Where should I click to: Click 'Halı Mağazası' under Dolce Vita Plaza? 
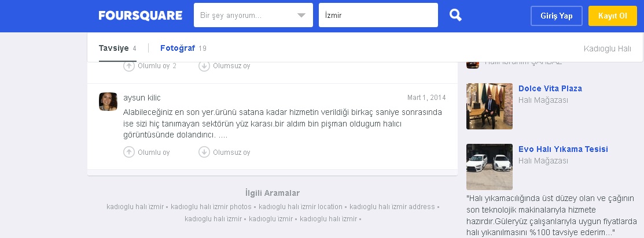point(543,100)
